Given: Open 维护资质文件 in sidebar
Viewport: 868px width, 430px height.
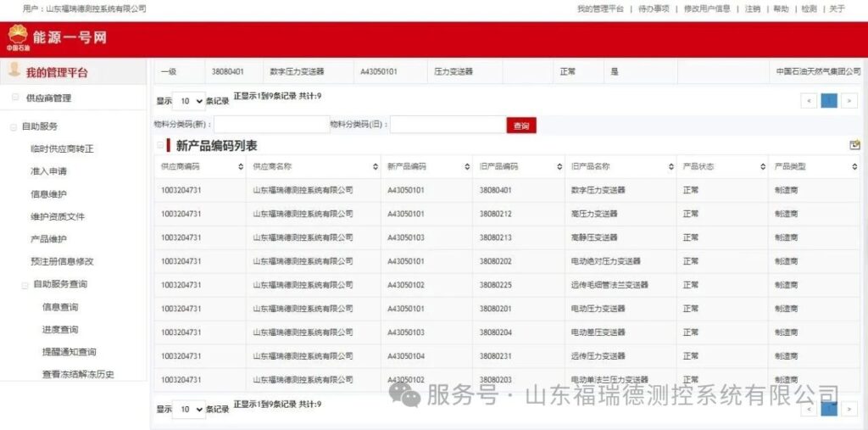Looking at the screenshot, I should point(58,216).
